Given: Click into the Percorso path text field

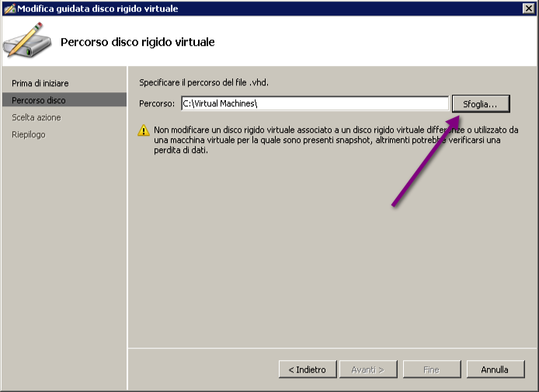Looking at the screenshot, I should (x=315, y=103).
